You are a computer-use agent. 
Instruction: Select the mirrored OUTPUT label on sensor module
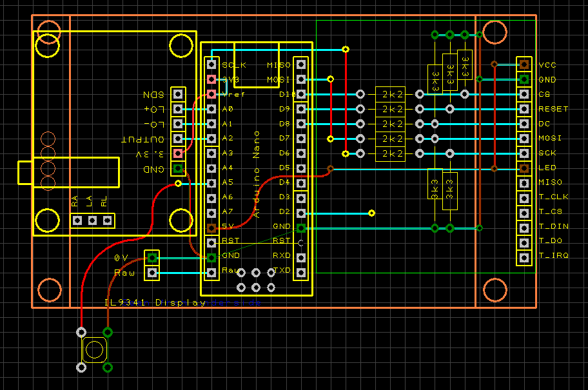coord(143,139)
